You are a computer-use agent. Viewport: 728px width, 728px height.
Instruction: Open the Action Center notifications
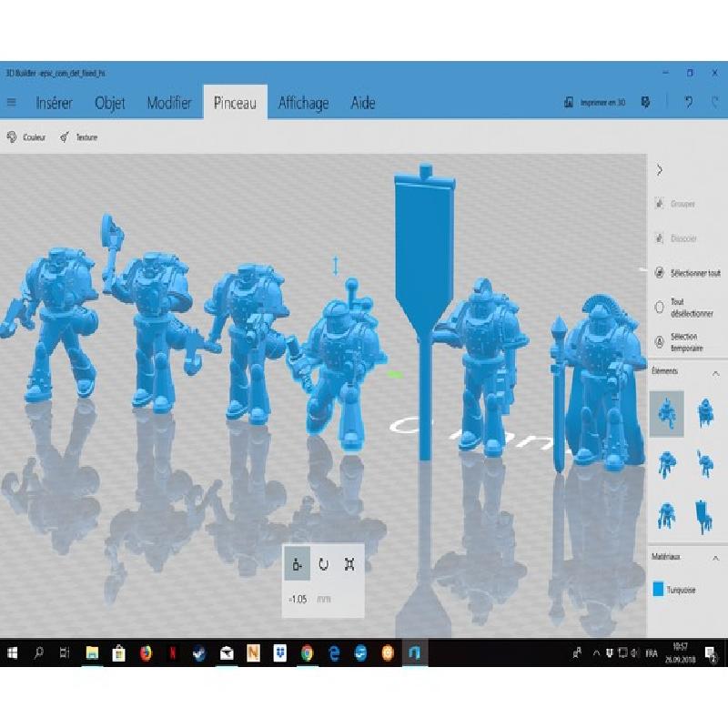[x=711, y=653]
